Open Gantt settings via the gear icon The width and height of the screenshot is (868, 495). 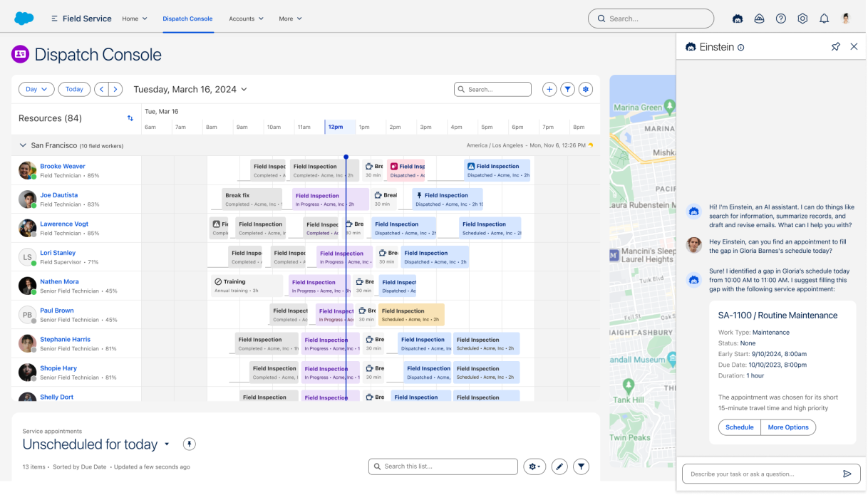586,89
